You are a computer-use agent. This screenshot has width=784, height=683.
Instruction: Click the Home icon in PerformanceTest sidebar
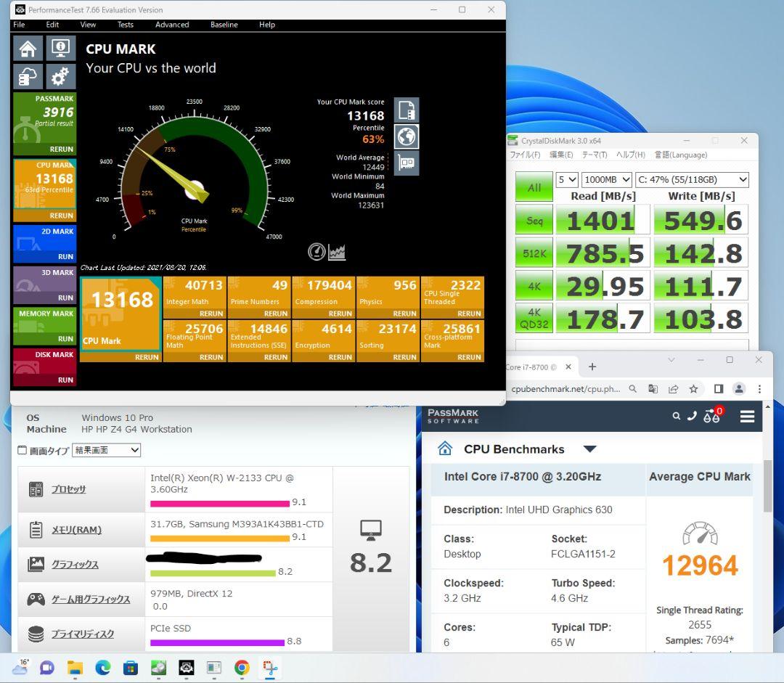(27, 48)
